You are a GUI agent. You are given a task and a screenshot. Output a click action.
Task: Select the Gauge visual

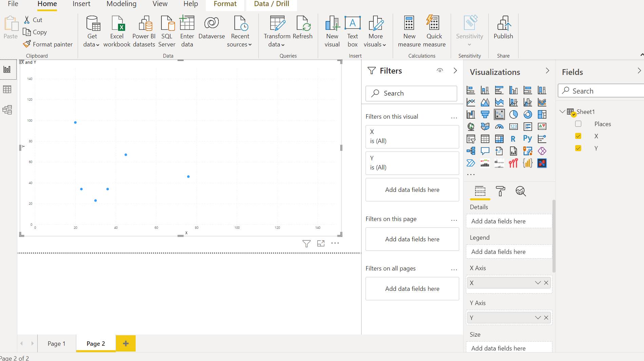coord(499,127)
